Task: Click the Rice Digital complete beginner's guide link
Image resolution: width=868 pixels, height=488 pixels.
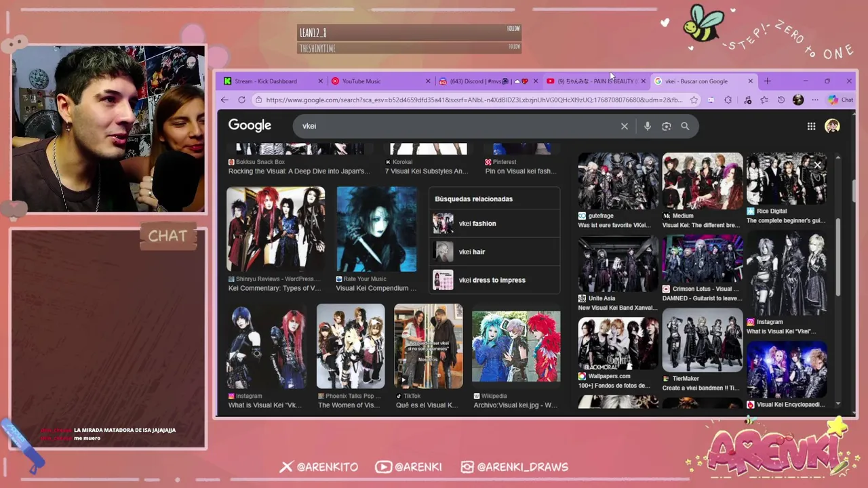Action: tap(786, 220)
